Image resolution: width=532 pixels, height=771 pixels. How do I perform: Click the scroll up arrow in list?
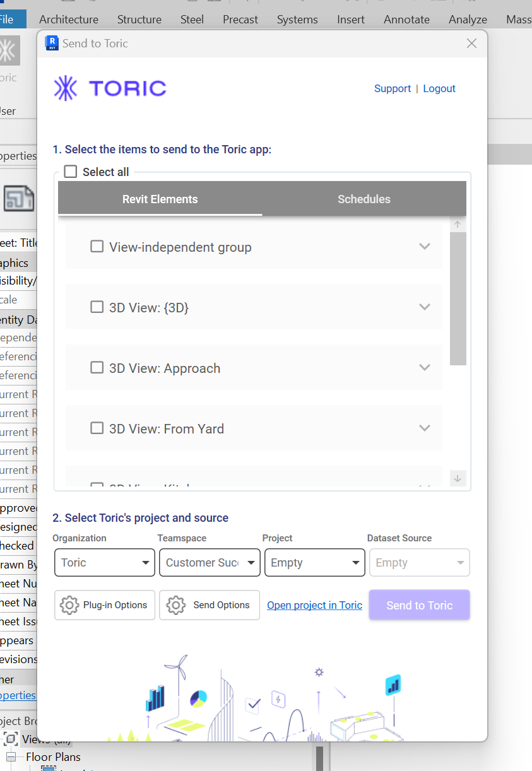coord(458,225)
